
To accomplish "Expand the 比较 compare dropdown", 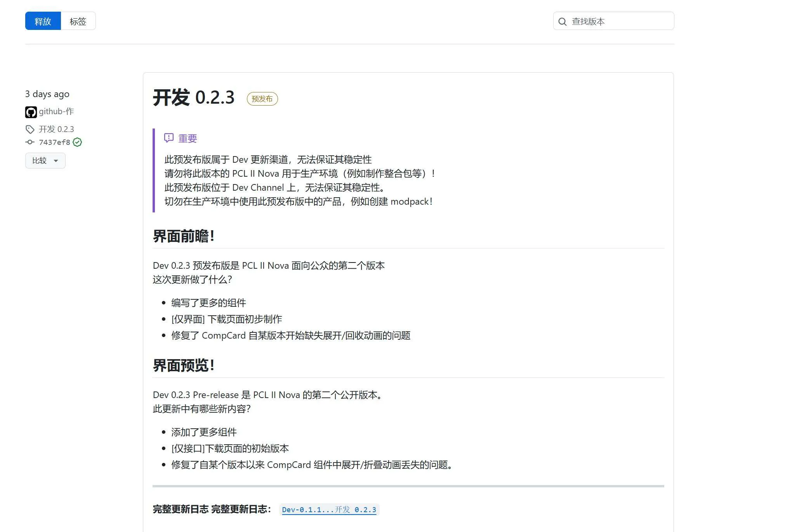I will click(x=45, y=161).
